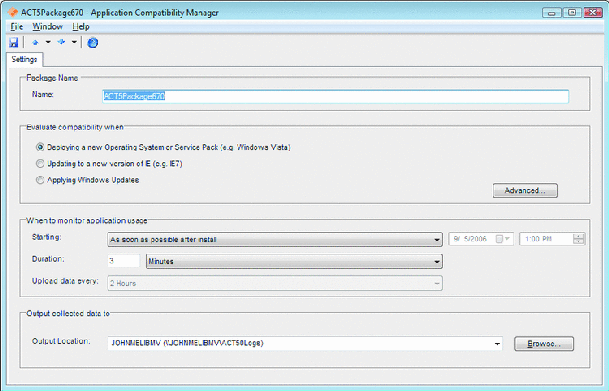609x391 pixels.
Task: Maximize the Application Compatibility Manager window
Action: point(572,13)
